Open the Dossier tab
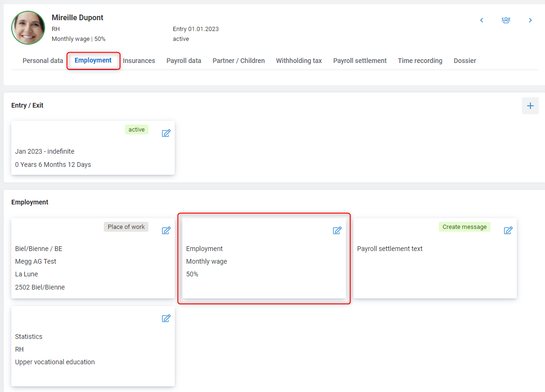The height and width of the screenshot is (392, 545). coord(465,61)
